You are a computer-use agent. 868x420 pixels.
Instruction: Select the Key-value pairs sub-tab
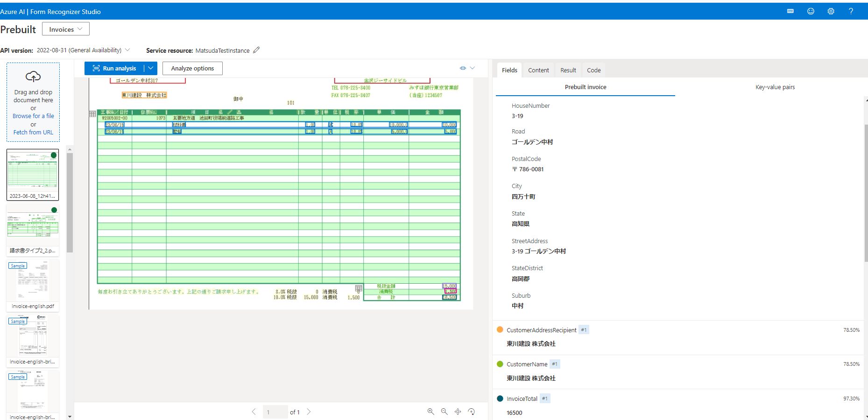(x=775, y=87)
